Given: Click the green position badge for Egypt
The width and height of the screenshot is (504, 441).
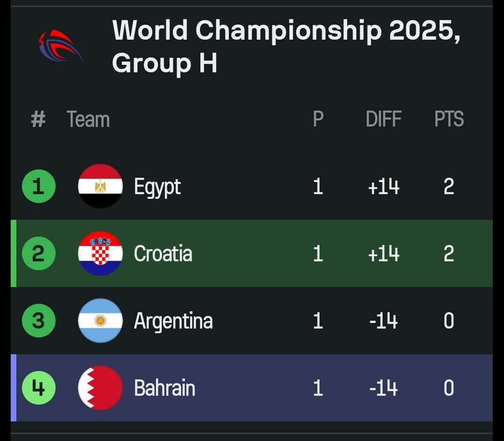Looking at the screenshot, I should [39, 186].
